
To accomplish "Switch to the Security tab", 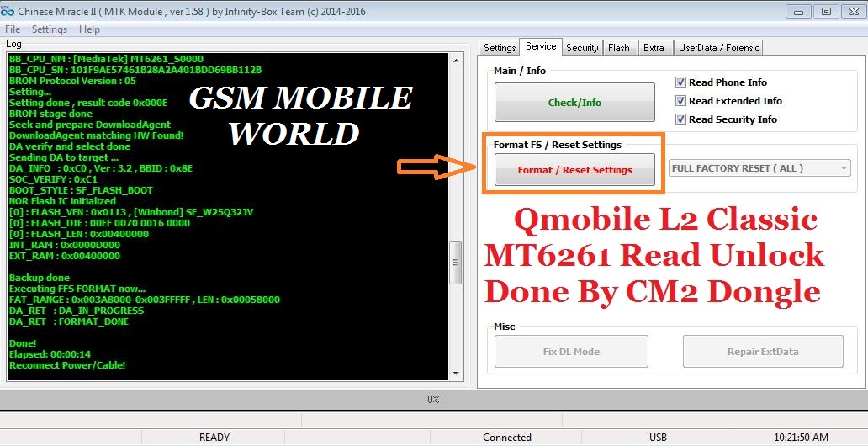I will pos(582,48).
